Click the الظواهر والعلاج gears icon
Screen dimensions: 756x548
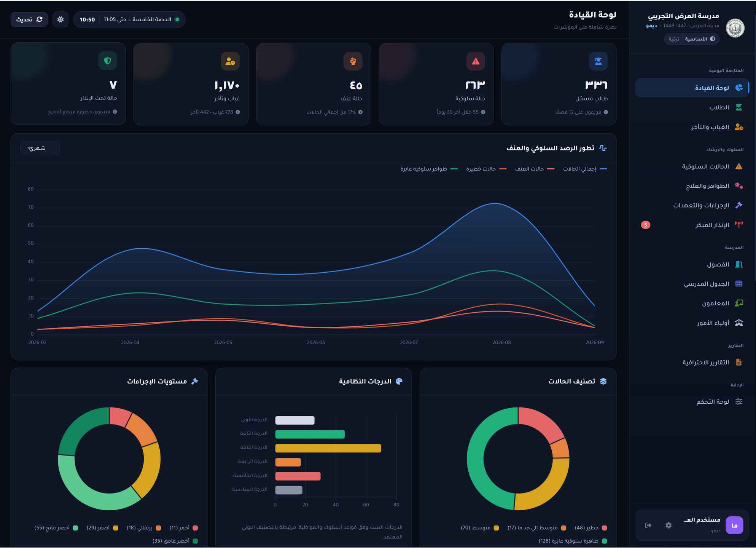[x=738, y=186]
